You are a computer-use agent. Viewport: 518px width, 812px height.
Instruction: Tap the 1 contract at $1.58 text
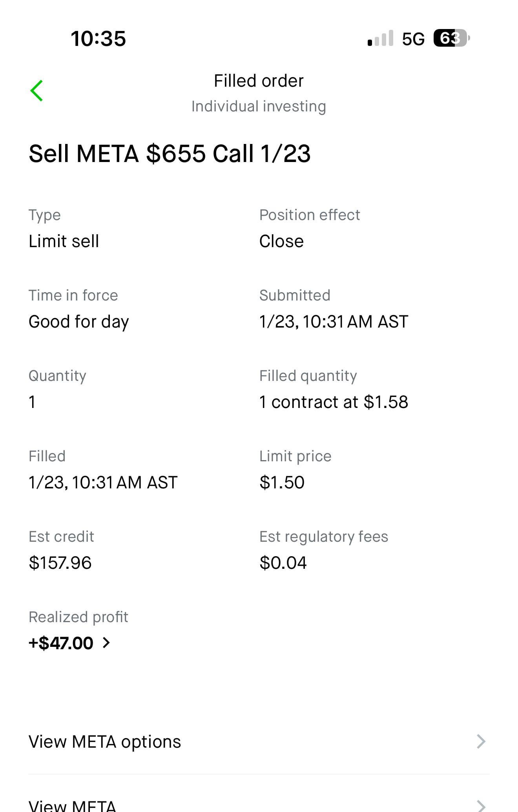click(x=334, y=402)
